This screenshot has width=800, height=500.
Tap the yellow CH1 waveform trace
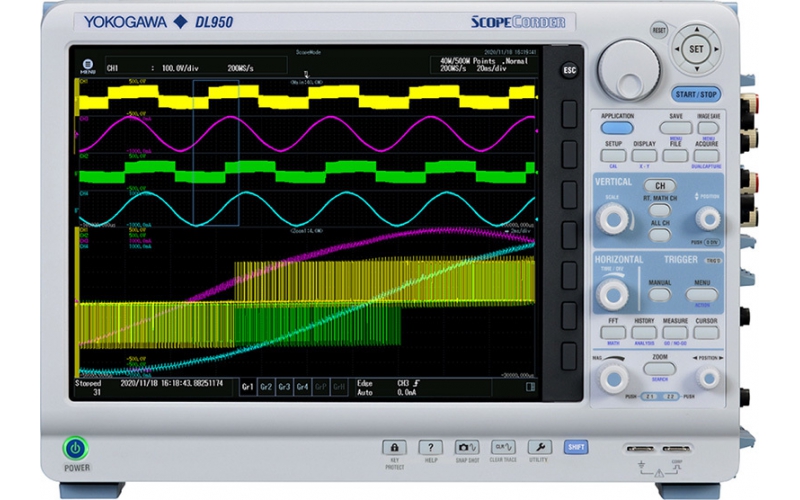(306, 97)
